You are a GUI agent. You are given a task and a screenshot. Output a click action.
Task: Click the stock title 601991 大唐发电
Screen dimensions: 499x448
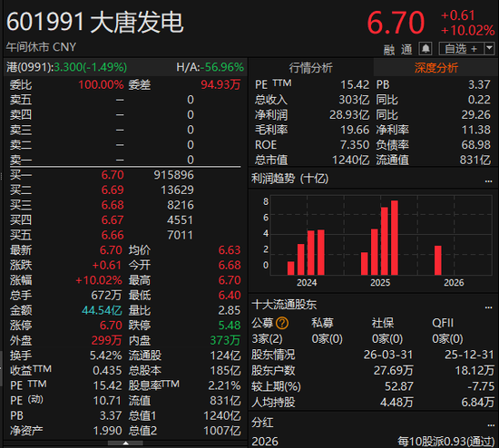coord(95,22)
